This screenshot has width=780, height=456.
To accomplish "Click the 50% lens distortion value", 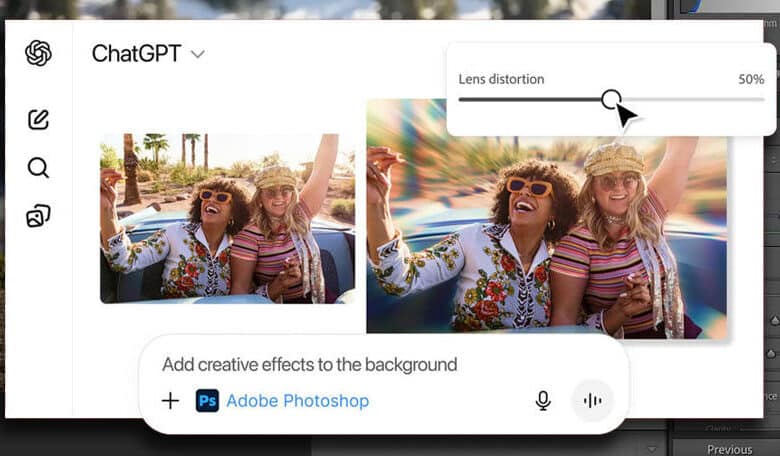I will click(751, 79).
